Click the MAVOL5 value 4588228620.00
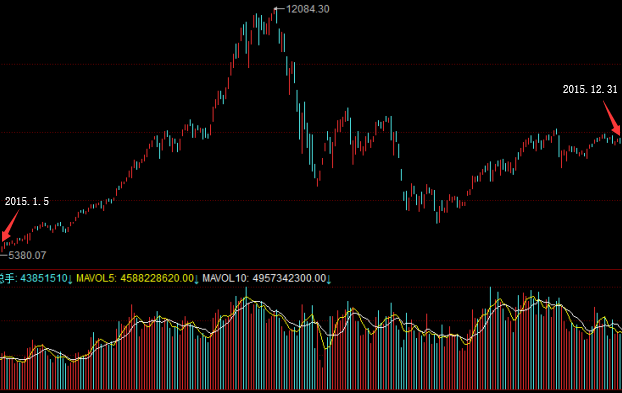622x393 pixels. (x=157, y=278)
